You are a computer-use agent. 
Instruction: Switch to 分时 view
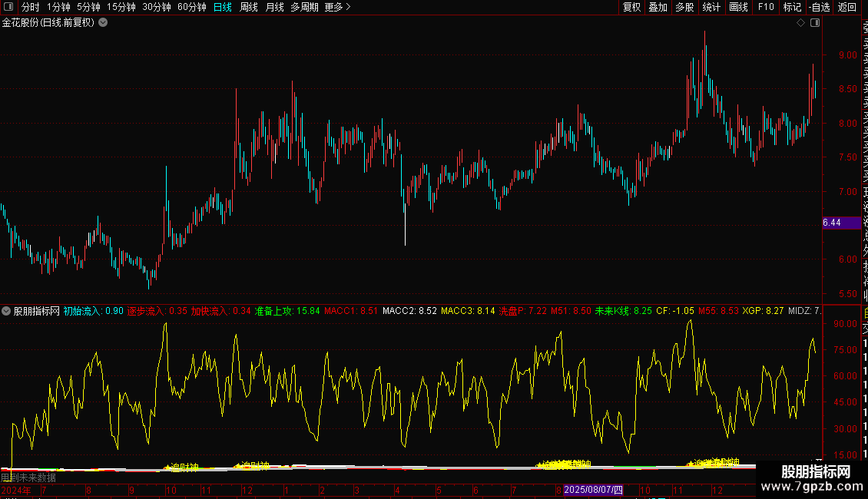click(x=31, y=7)
